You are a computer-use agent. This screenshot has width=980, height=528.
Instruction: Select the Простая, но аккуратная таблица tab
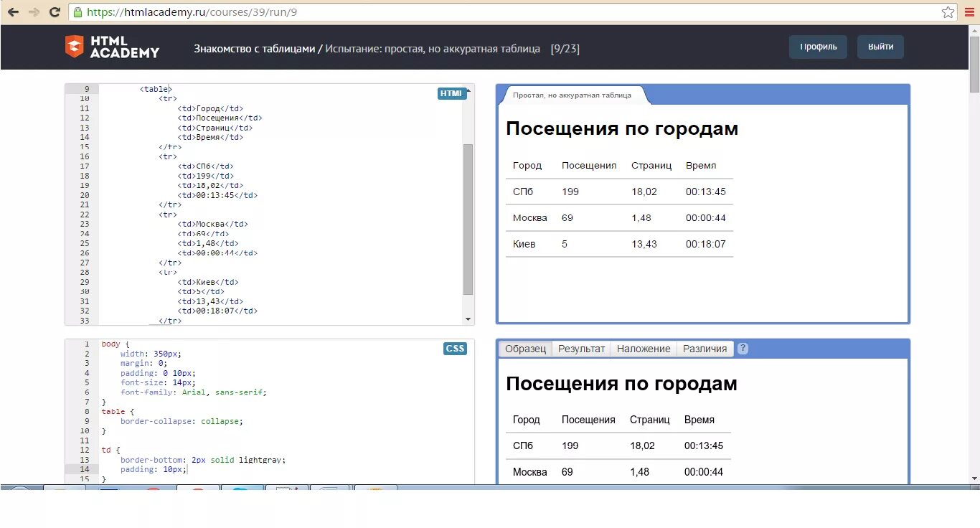(573, 95)
